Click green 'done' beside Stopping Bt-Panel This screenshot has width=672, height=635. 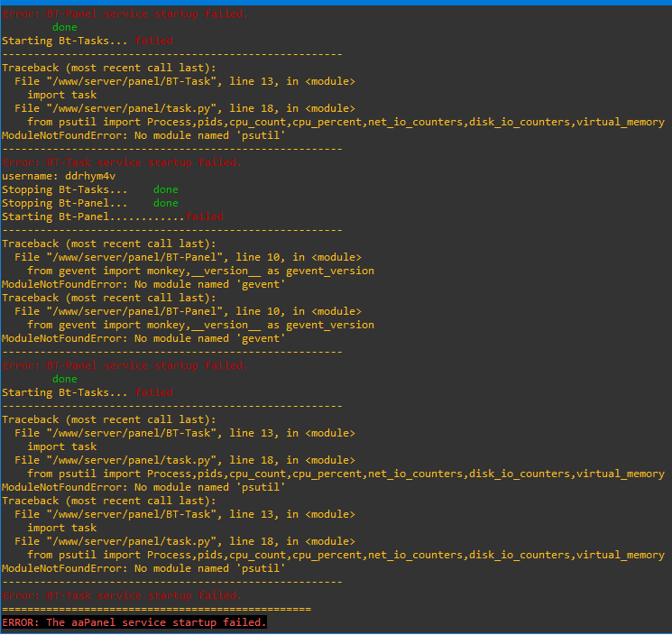(x=166, y=203)
